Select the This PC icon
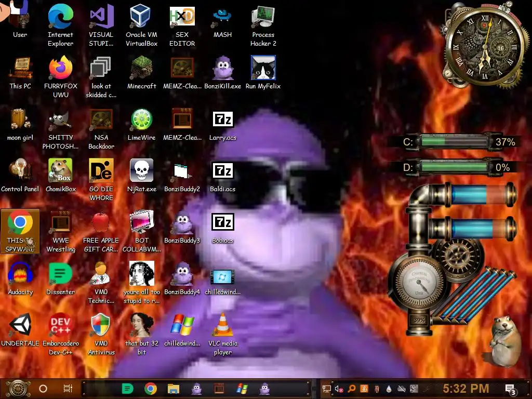Image resolution: width=532 pixels, height=399 pixels. [20, 73]
